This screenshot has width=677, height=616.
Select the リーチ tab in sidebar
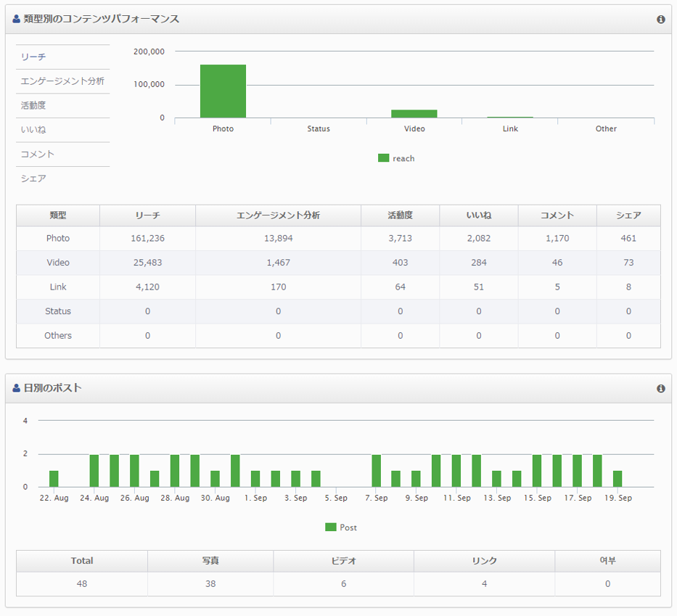(34, 57)
